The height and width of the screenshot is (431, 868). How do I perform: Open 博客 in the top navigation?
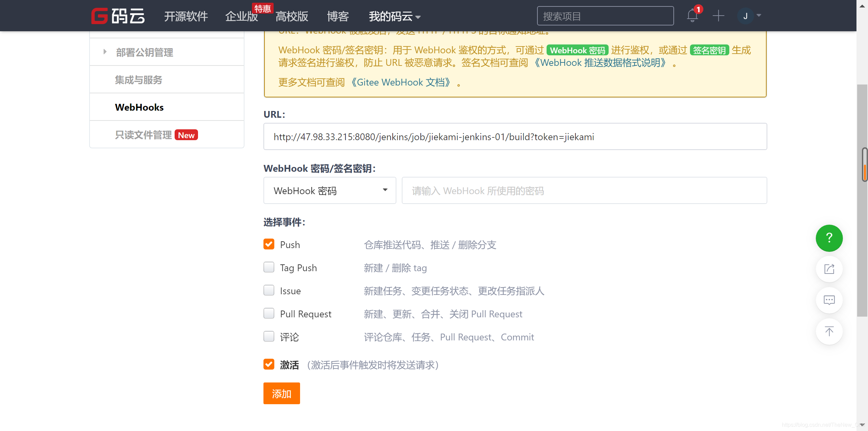coord(338,16)
